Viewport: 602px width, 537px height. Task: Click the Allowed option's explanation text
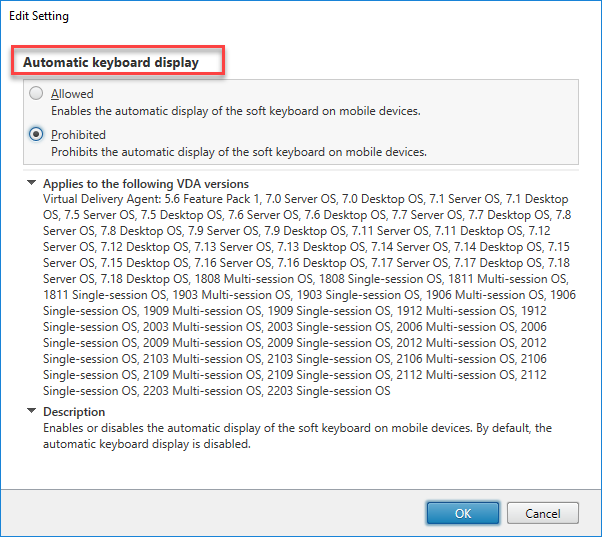point(235,110)
